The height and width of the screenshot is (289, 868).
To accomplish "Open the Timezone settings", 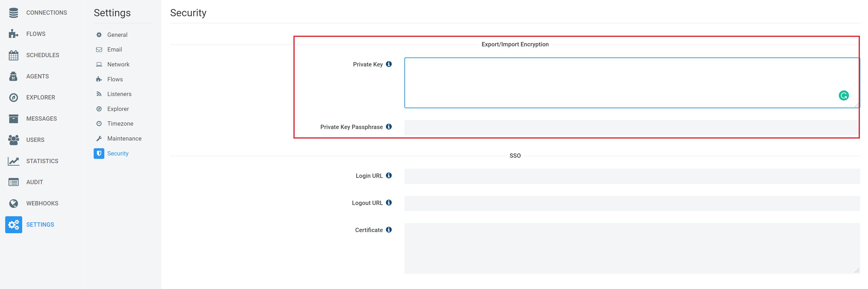I will pyautogui.click(x=120, y=124).
